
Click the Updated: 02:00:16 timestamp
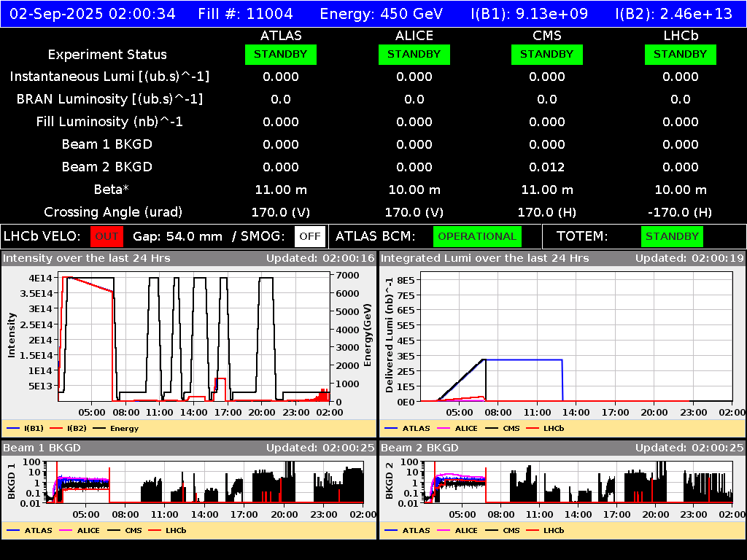[321, 259]
